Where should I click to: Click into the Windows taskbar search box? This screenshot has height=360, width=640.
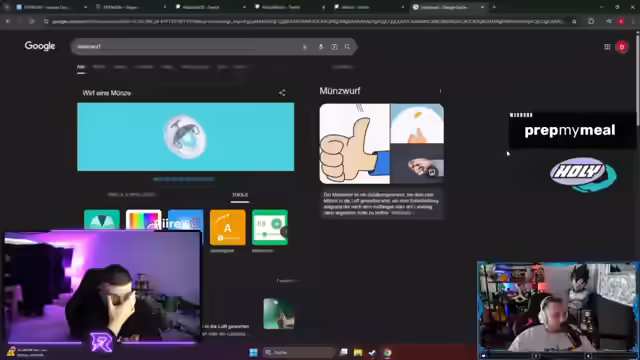tap(300, 352)
